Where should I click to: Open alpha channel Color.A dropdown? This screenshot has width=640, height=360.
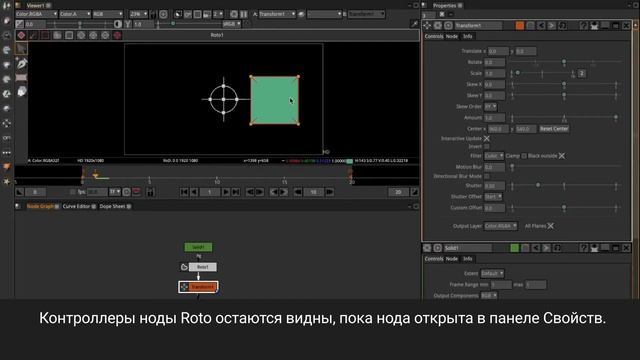point(75,14)
